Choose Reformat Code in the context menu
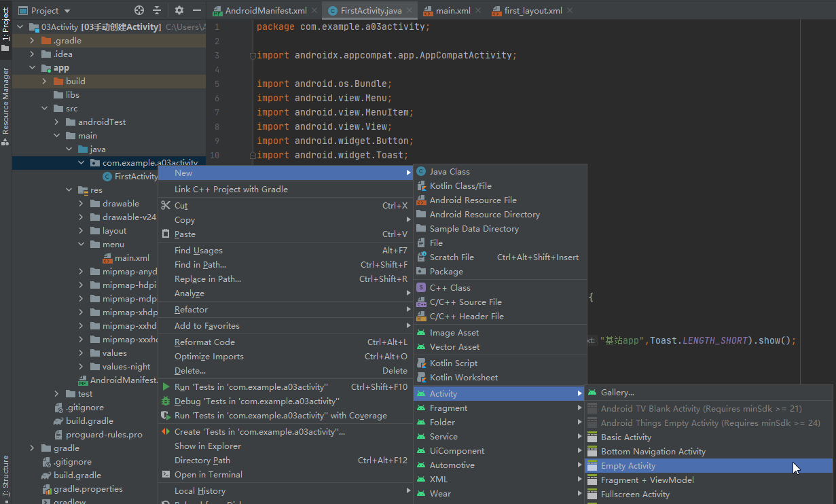This screenshot has width=836, height=504. tap(285, 342)
